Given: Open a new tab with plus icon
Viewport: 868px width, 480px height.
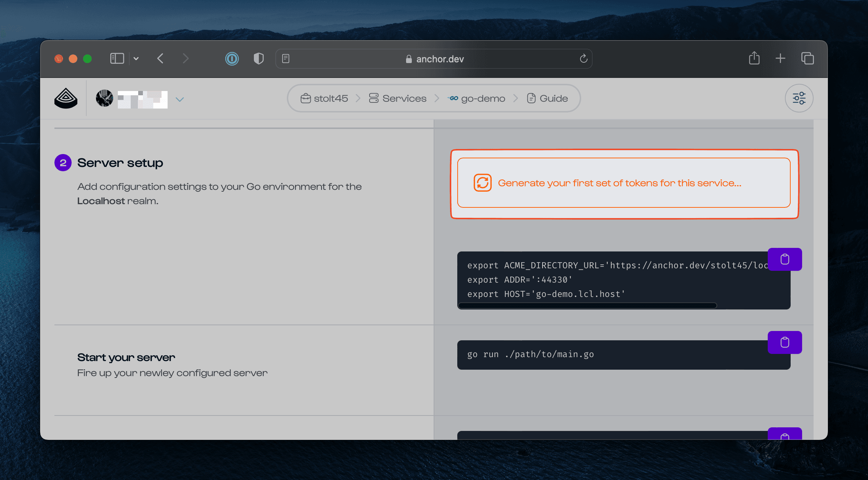Looking at the screenshot, I should tap(781, 58).
